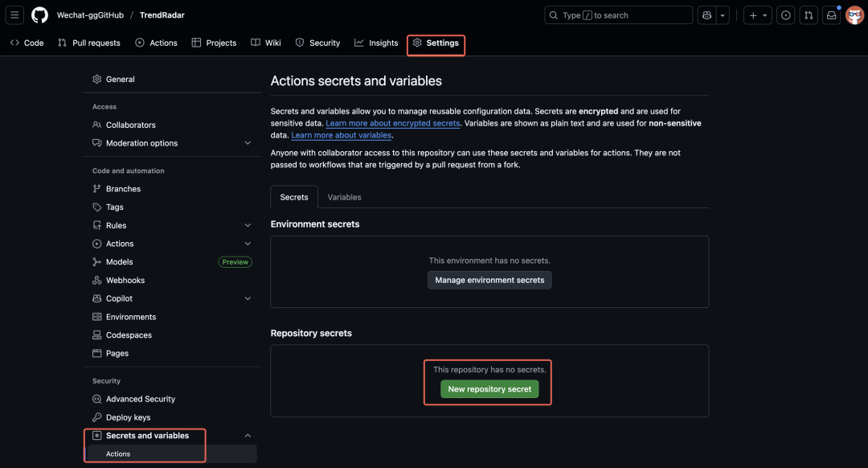Screen dimensions: 868x468
Task: Click the New repository secret button
Action: click(x=489, y=388)
